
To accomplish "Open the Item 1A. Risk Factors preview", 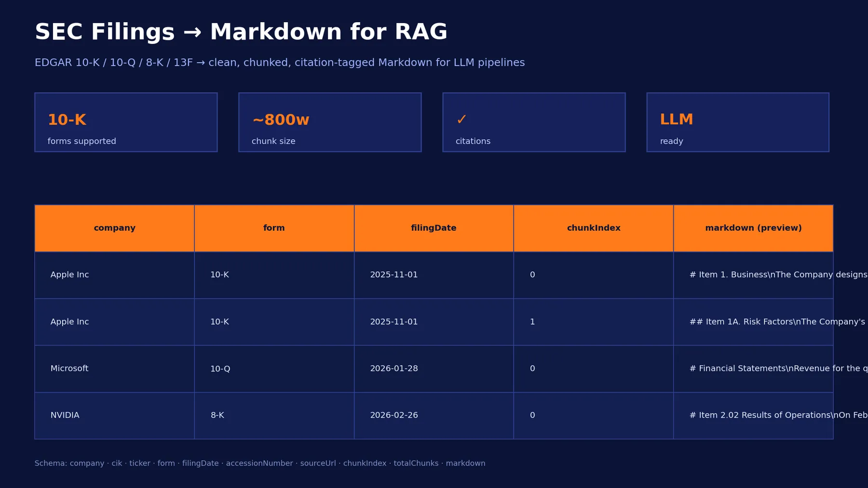I will tap(753, 322).
